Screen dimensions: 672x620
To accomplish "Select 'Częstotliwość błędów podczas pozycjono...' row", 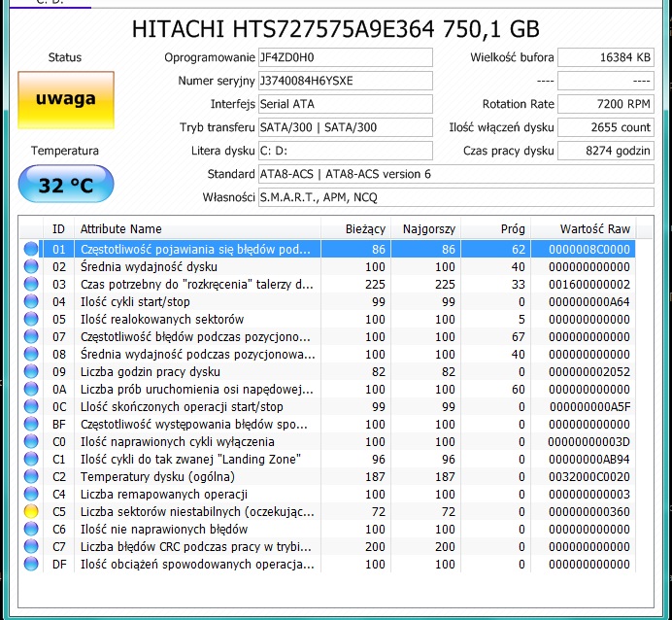I will pyautogui.click(x=328, y=336).
